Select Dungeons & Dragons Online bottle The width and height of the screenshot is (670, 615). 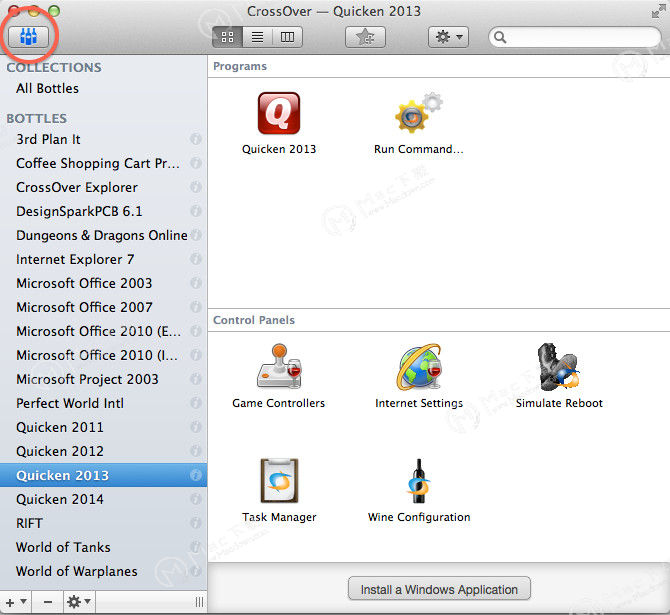coord(103,235)
